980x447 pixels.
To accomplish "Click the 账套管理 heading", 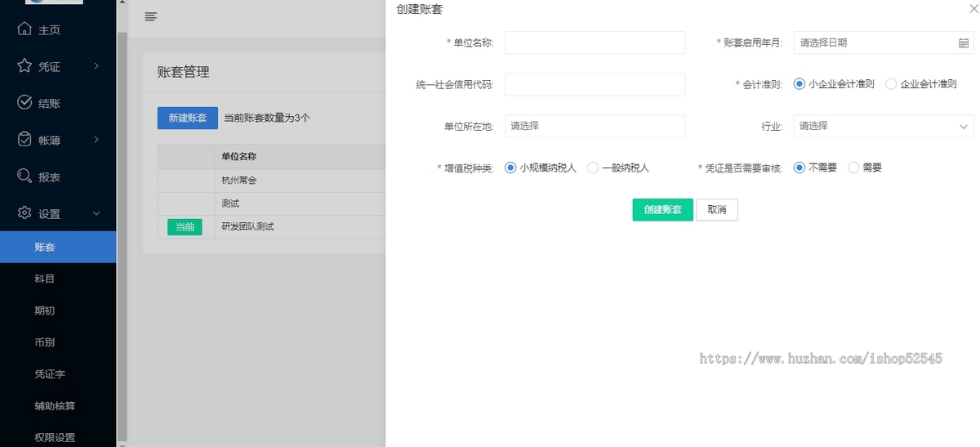I will (x=184, y=72).
